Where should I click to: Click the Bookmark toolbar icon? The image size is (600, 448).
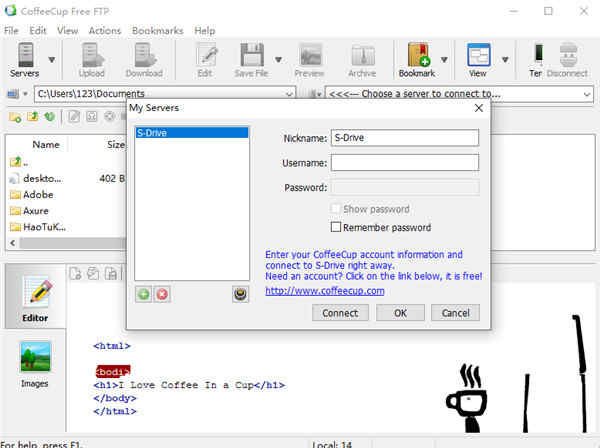(417, 60)
